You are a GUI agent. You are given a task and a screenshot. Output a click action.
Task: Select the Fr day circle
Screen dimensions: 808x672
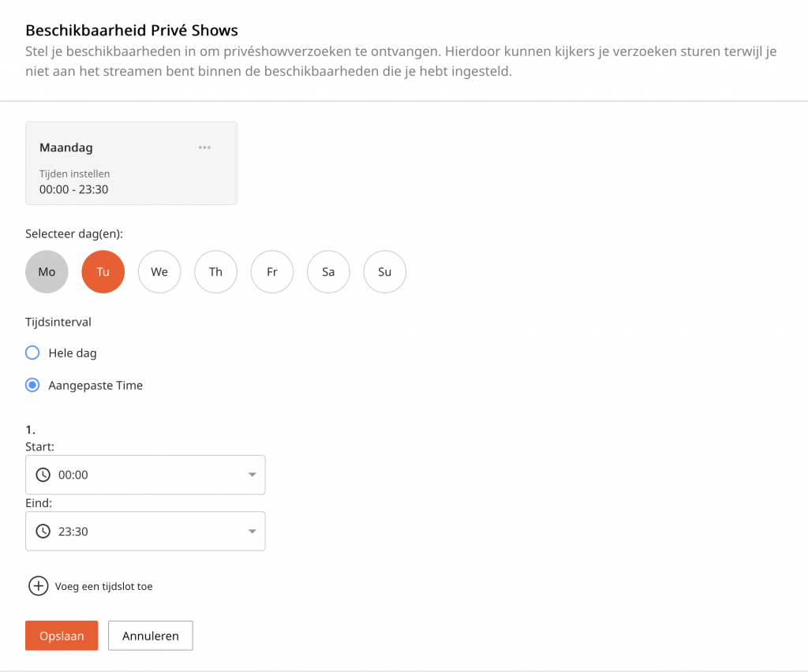coord(272,272)
